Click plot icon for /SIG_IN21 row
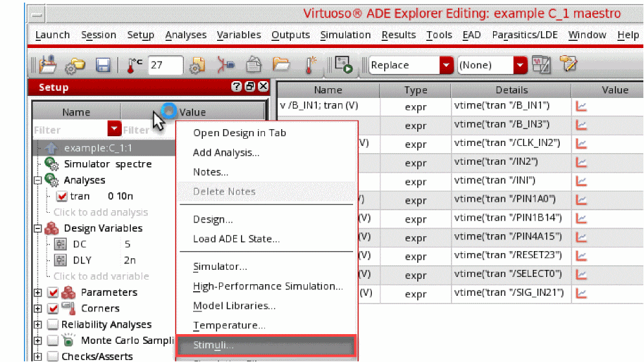 (x=581, y=294)
